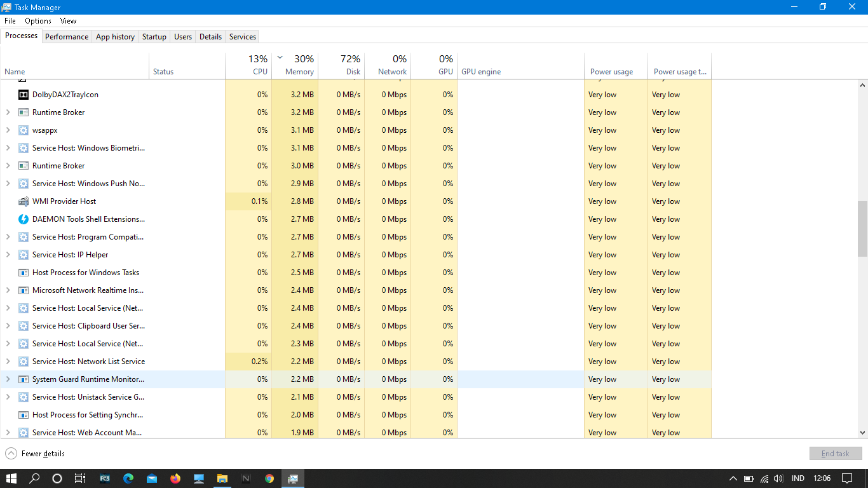This screenshot has width=868, height=488.
Task: Click the IND input language indicator
Action: click(x=798, y=478)
